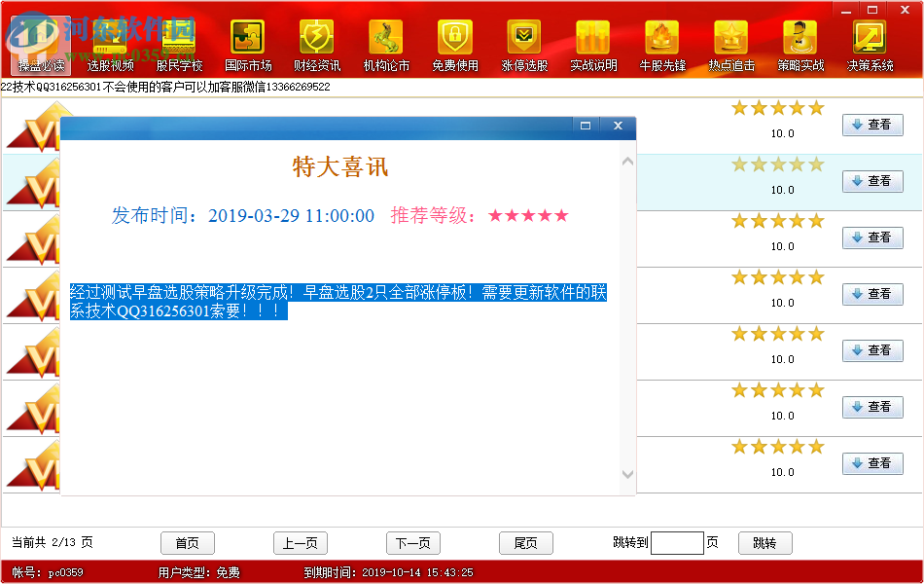Image resolution: width=924 pixels, height=584 pixels.
Task: Click 下一页 to view next page
Action: pos(412,543)
